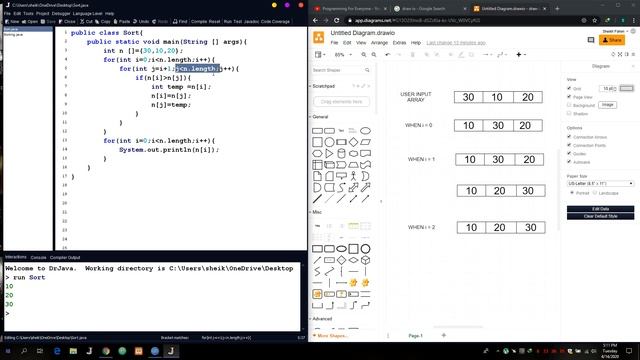Click the undo arrow in draw.io toolbar
This screenshot has width=640, height=360.
387,55
